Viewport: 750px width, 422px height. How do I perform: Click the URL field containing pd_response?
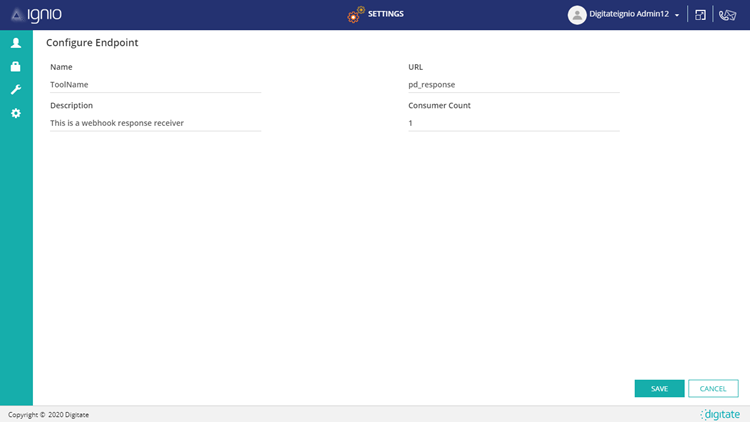[513, 84]
